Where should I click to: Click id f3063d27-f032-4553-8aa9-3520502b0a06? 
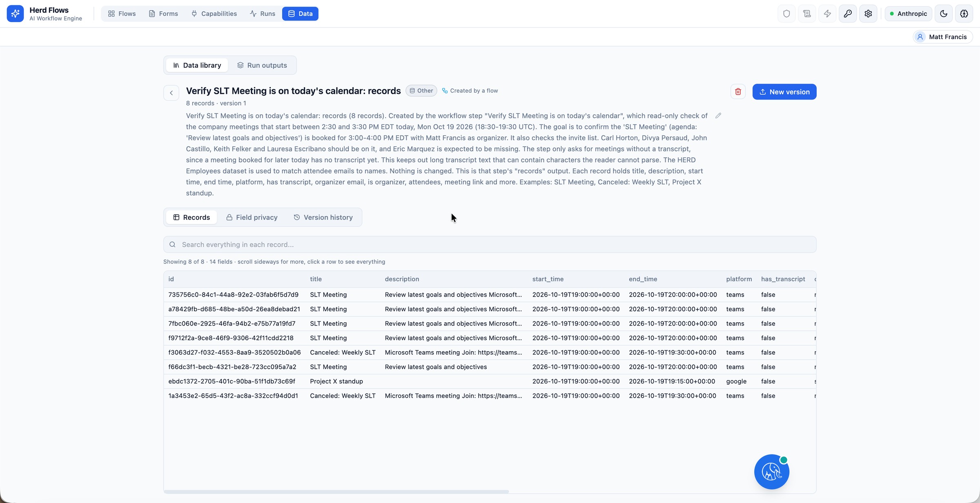coord(234,352)
